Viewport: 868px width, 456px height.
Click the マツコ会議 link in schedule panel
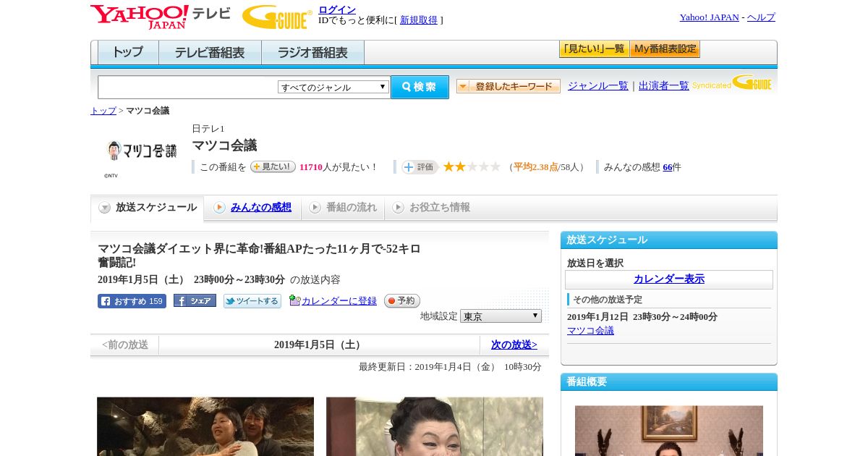pos(590,331)
